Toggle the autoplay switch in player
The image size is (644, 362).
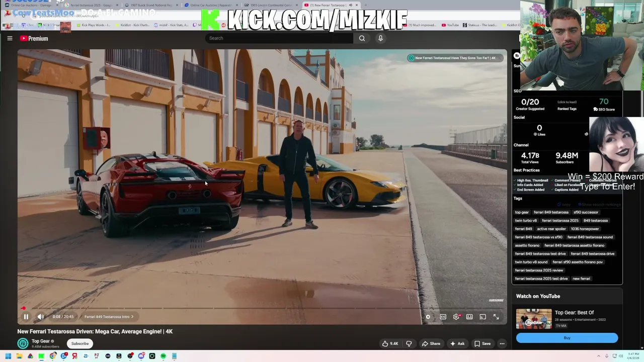click(x=428, y=317)
